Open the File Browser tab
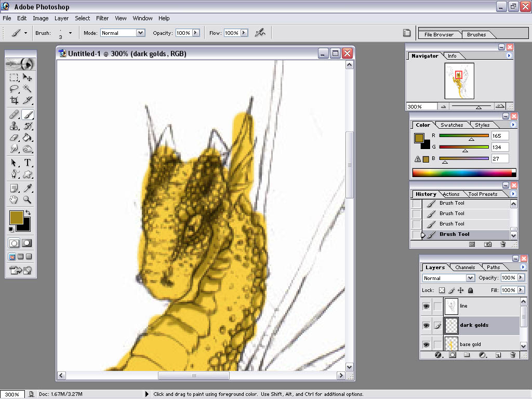The width and height of the screenshot is (532, 399). [438, 35]
